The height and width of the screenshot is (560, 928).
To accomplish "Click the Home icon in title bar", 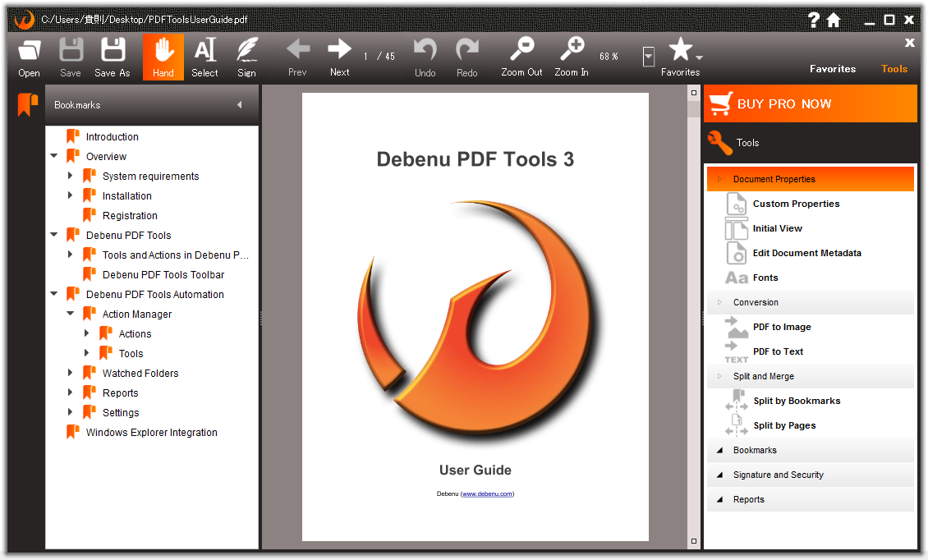I will [834, 21].
